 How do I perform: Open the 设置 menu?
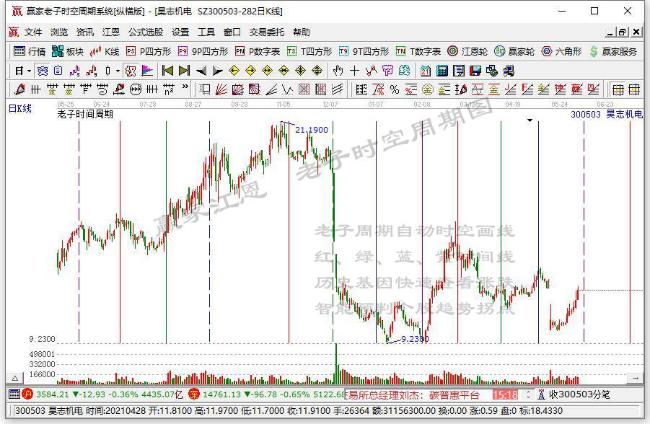pyautogui.click(x=180, y=32)
